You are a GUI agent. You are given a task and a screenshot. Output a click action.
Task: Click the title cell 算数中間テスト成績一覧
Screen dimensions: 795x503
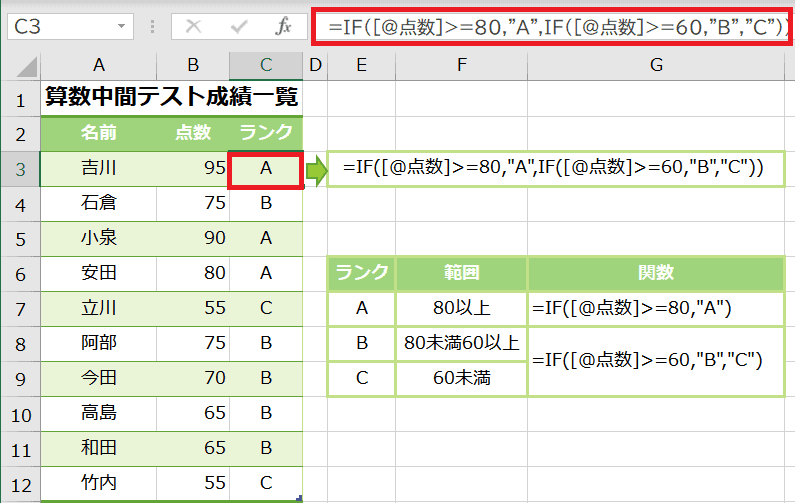[170, 100]
